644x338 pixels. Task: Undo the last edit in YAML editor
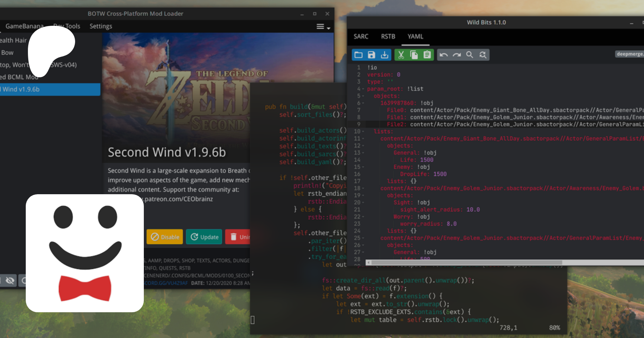444,55
